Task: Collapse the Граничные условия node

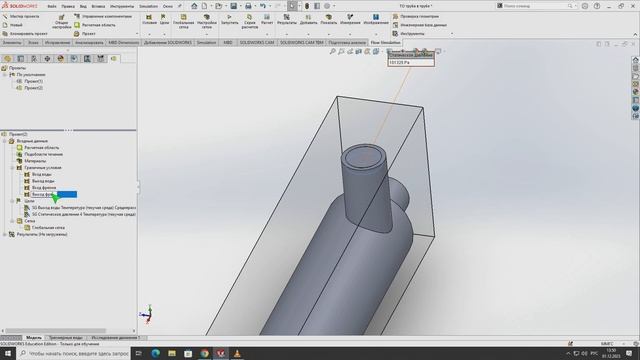Action: [x=12, y=168]
